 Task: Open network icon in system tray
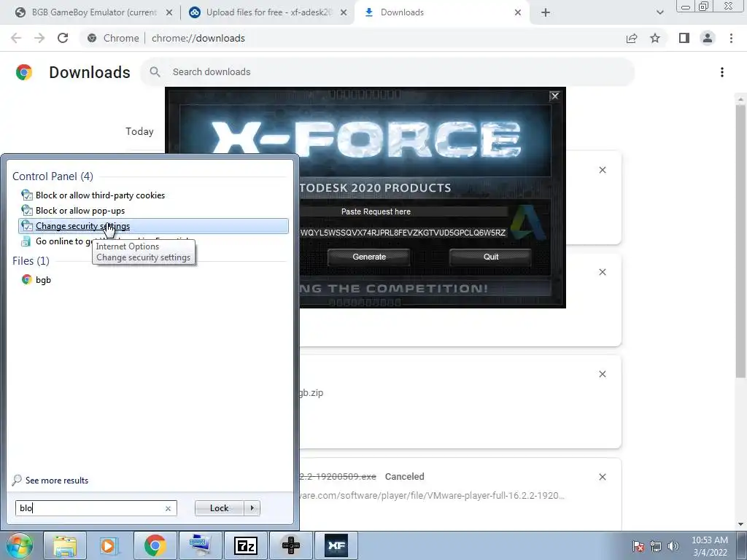pos(656,546)
